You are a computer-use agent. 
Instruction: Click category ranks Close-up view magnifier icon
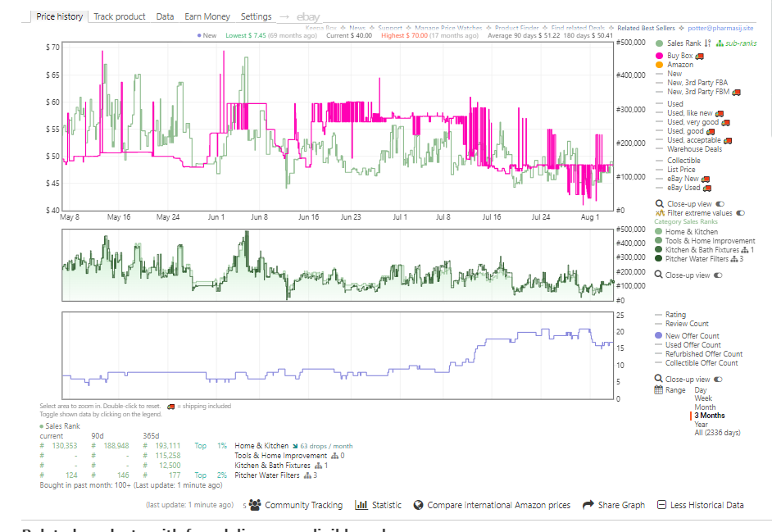(x=658, y=275)
